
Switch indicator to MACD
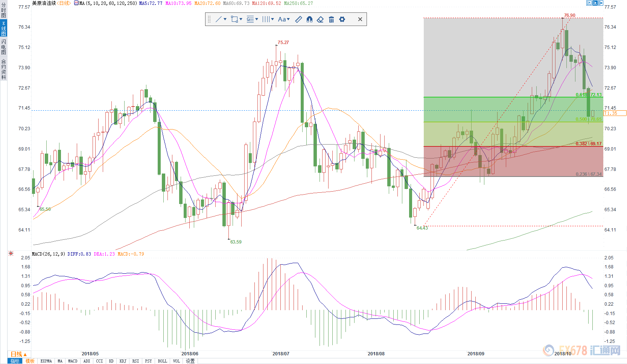73,361
